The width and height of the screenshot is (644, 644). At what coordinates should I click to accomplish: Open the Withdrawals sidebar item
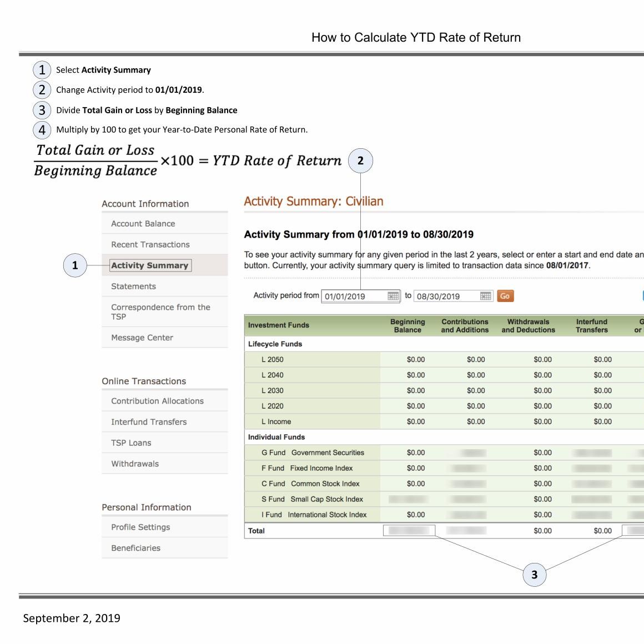click(x=135, y=464)
